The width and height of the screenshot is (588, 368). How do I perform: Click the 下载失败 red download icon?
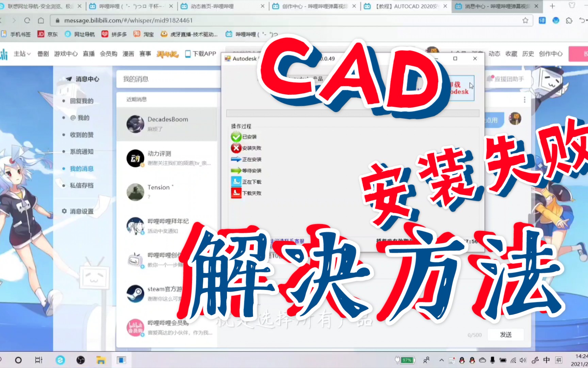(235, 193)
